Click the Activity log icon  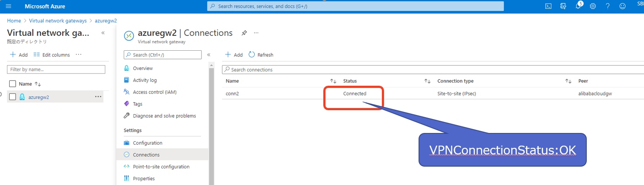click(127, 80)
